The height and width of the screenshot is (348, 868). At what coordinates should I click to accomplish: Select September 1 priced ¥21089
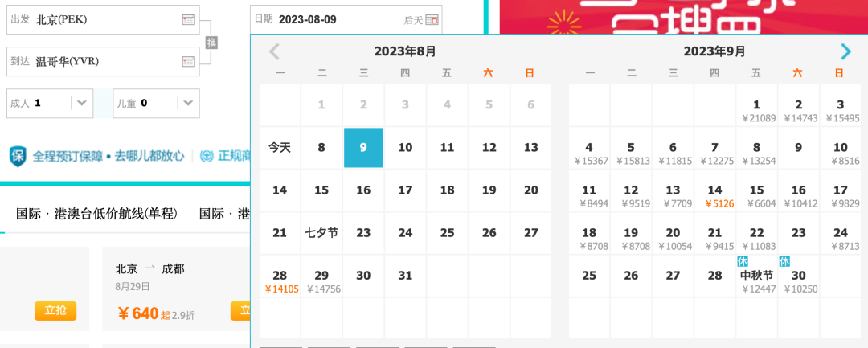pyautogui.click(x=757, y=105)
